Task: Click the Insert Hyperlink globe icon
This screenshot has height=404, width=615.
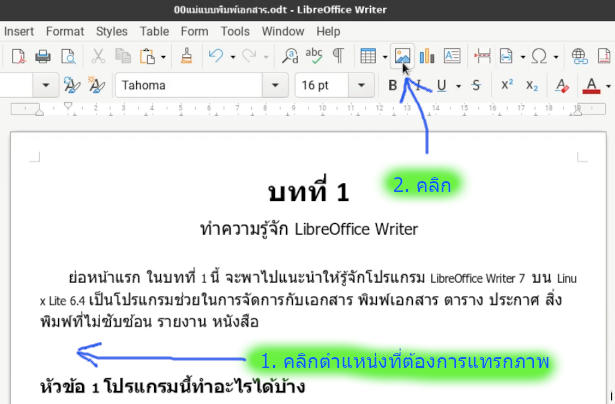Action: [x=579, y=56]
